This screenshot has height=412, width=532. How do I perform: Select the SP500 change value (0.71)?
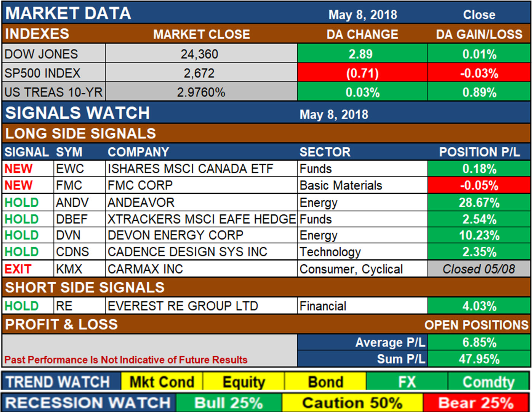(362, 72)
